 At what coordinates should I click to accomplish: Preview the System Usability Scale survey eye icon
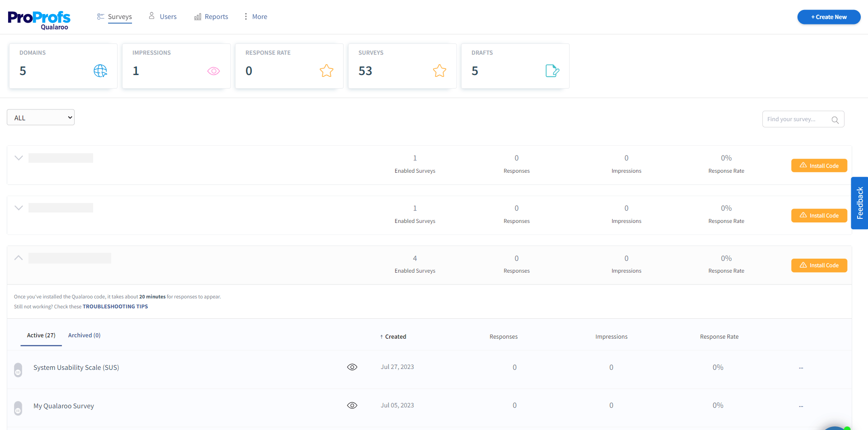pos(352,367)
